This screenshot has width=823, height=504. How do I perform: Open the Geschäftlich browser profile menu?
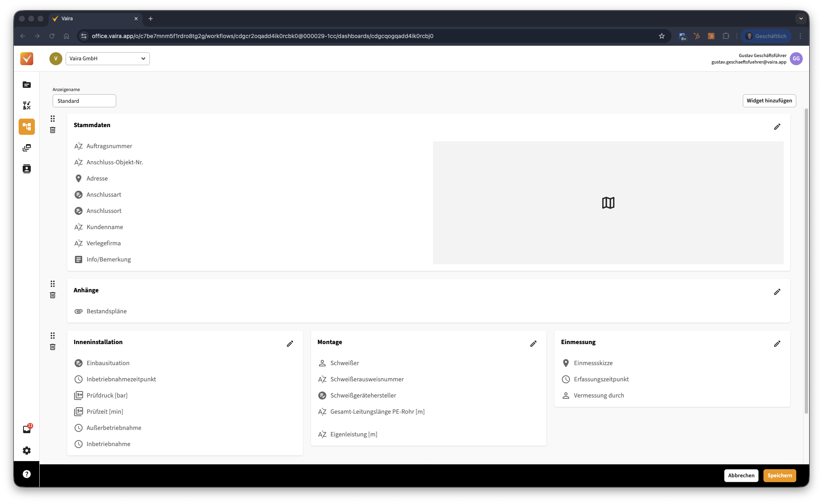tap(766, 36)
